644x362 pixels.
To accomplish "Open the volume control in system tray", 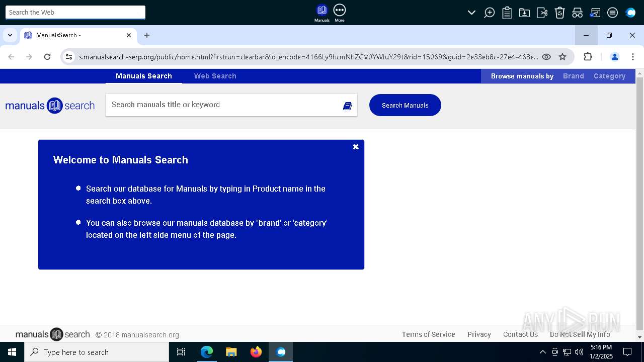I will (579, 352).
